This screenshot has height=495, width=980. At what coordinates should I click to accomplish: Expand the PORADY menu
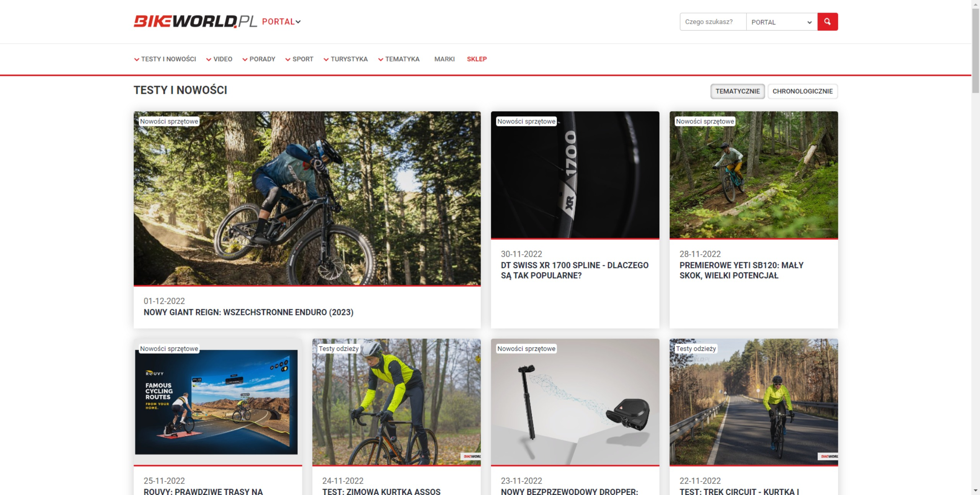259,59
